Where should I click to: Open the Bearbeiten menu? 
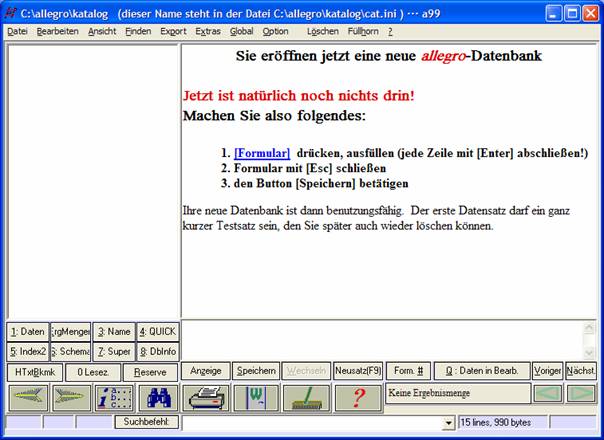[57, 32]
